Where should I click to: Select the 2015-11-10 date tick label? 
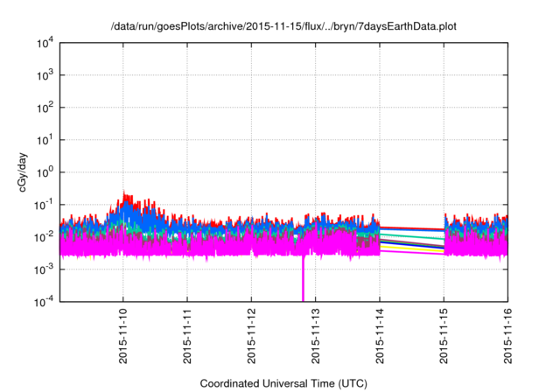click(122, 339)
